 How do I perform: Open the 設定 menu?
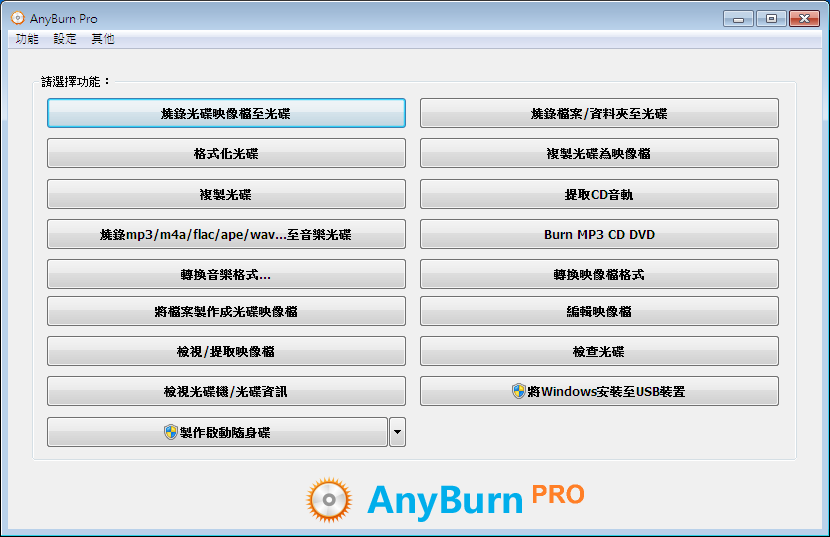click(65, 39)
